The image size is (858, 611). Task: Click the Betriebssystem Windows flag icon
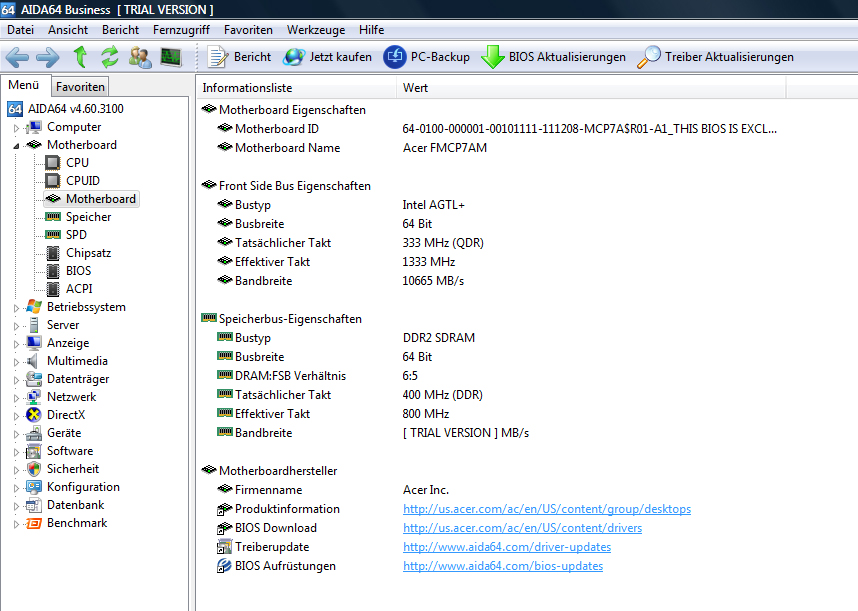pos(34,307)
